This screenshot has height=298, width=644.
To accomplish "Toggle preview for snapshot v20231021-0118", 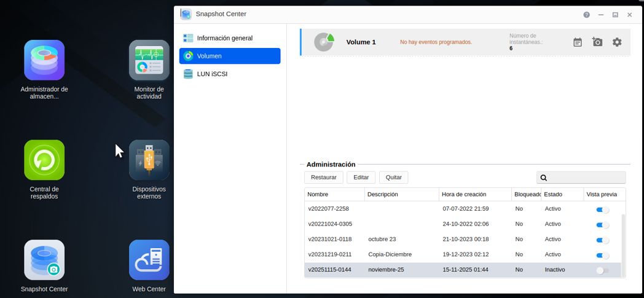I will coord(602,240).
